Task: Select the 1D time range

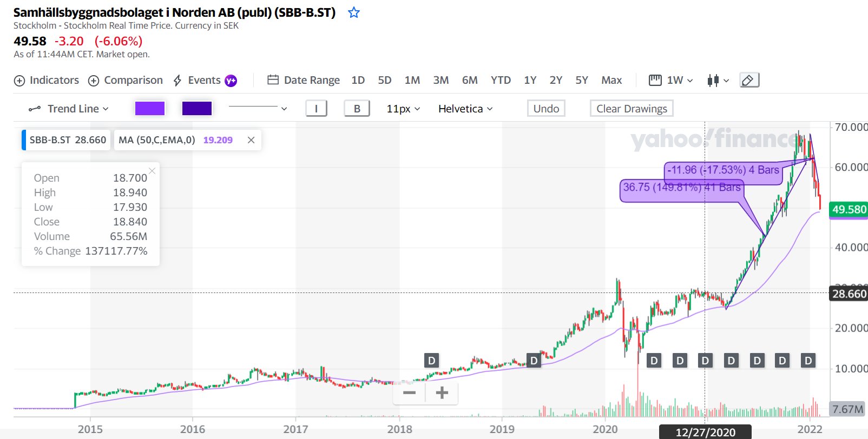Action: point(358,80)
